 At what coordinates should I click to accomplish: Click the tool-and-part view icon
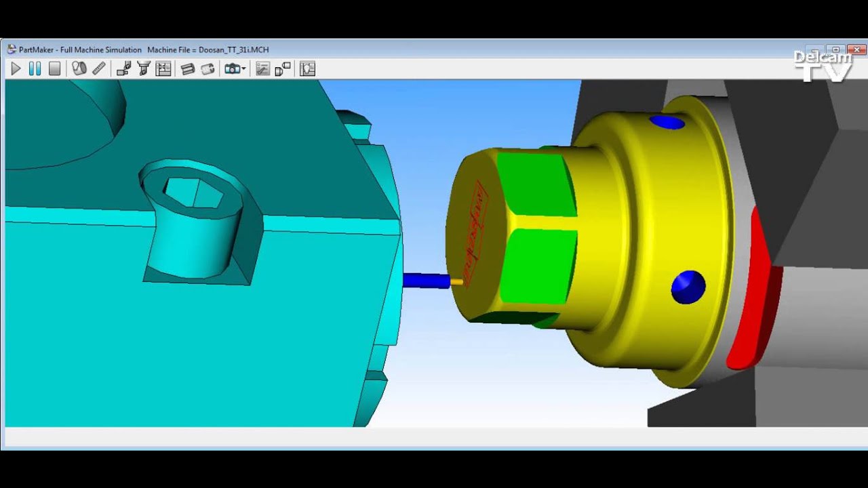(x=123, y=68)
